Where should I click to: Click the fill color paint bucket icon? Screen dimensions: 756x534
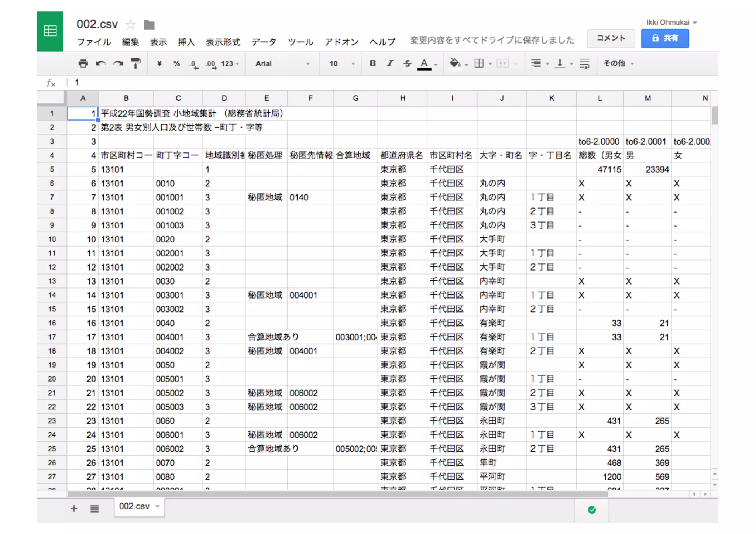point(455,63)
